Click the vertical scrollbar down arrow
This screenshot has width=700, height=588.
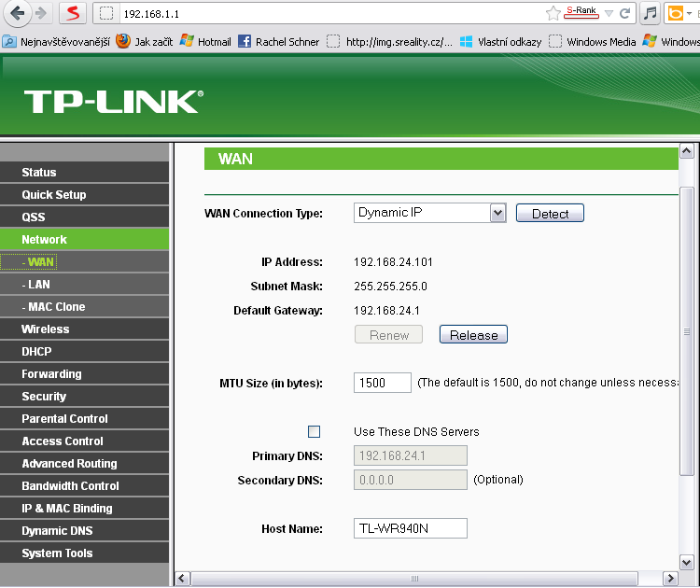tap(686, 562)
